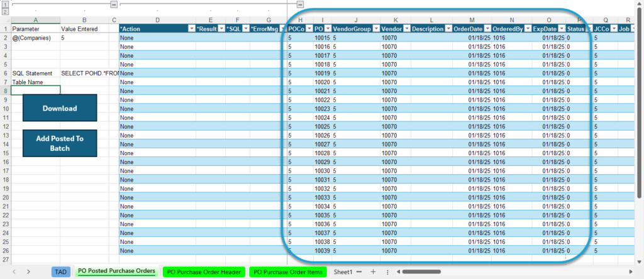Viewport: 644px width, 279px height.
Task: Open the PO Purchase Order Header tab
Action: click(204, 271)
